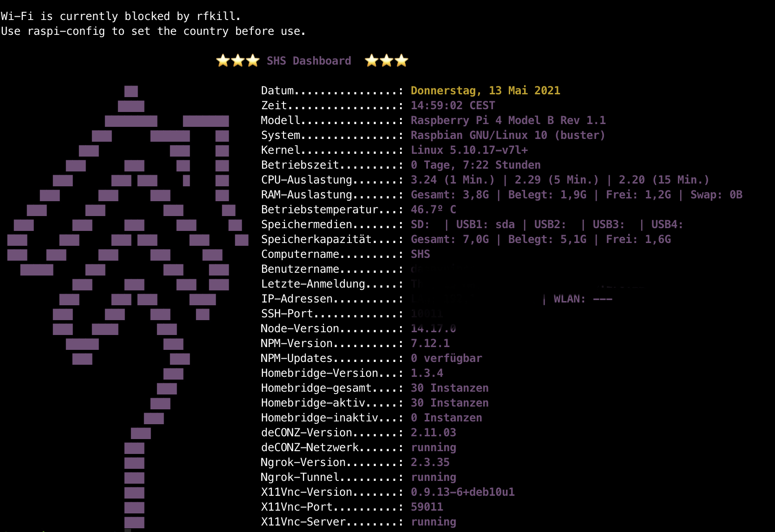Click the operating temperature 46.7º C
Screen dimensions: 775x532
[433, 210]
